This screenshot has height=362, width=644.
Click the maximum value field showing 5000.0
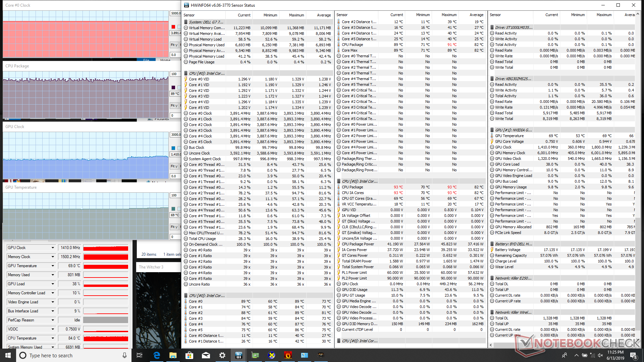coord(175,13)
